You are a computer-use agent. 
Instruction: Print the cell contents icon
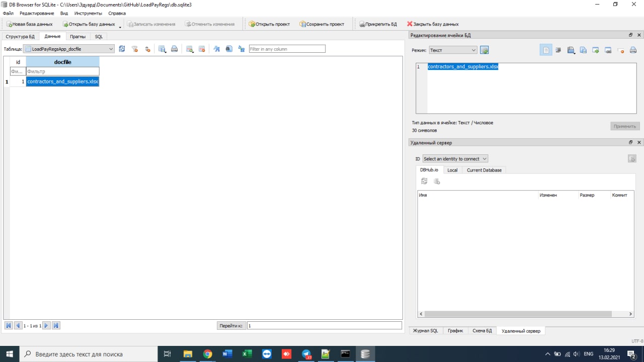tap(633, 50)
